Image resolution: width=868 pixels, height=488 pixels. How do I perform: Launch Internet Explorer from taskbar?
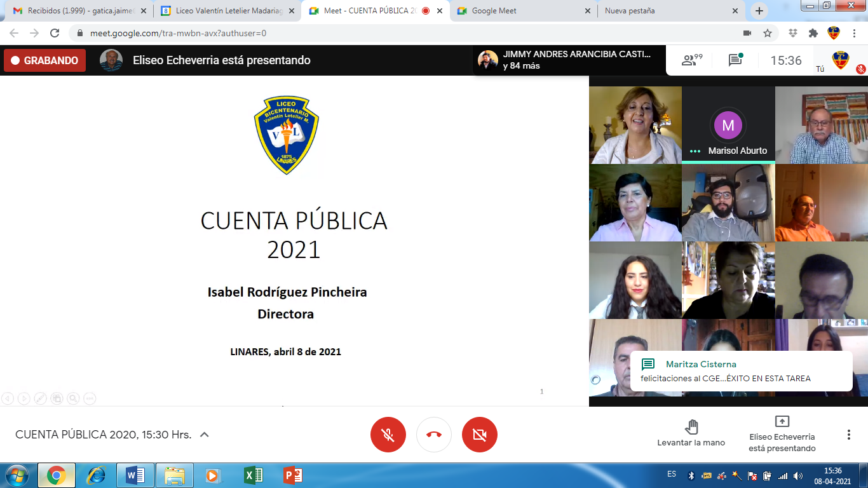pos(96,475)
